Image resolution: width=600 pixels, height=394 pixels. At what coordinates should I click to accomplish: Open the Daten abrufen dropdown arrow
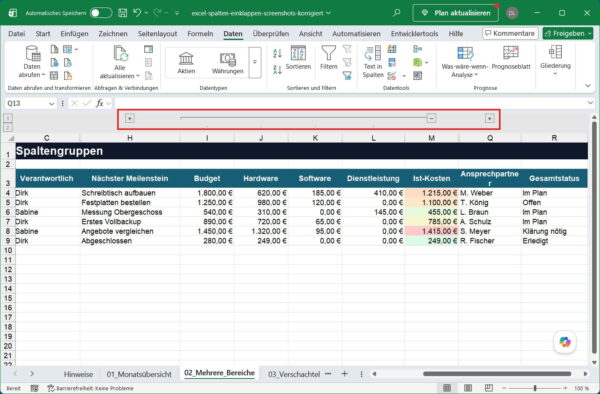point(43,75)
